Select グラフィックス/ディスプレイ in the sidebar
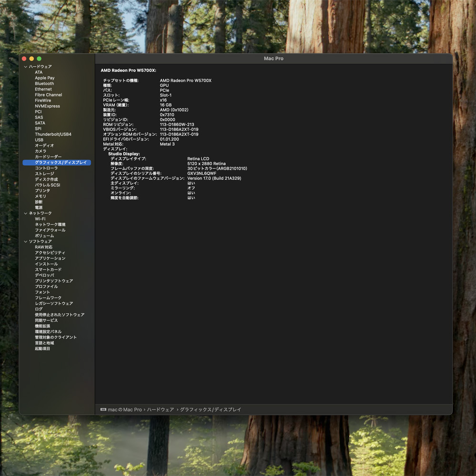Viewport: 476px width, 476px height. 57,162
